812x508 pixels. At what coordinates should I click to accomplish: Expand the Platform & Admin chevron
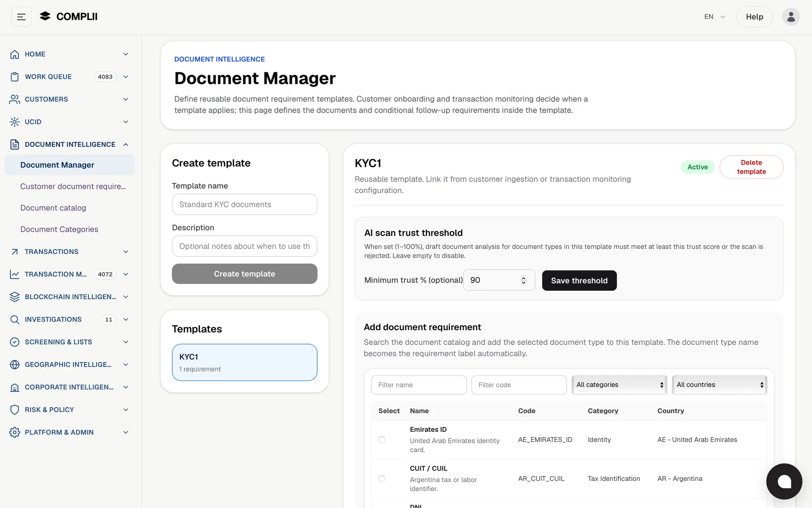[126, 432]
